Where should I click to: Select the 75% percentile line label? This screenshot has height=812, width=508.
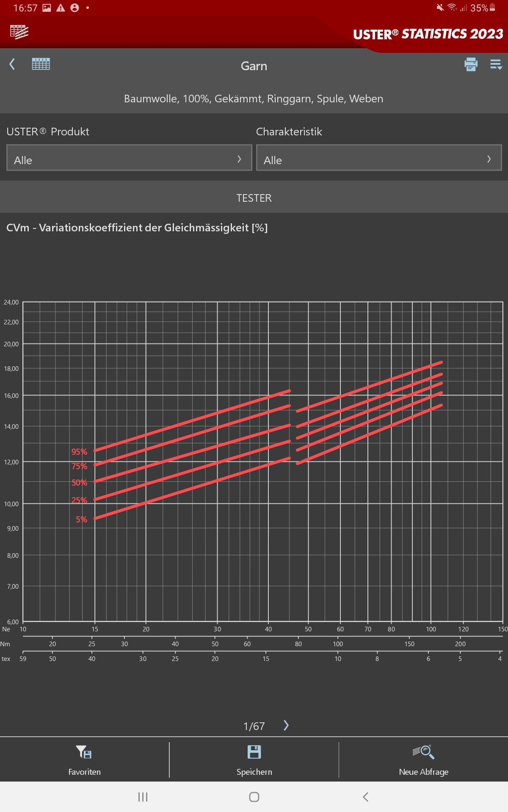(x=79, y=466)
